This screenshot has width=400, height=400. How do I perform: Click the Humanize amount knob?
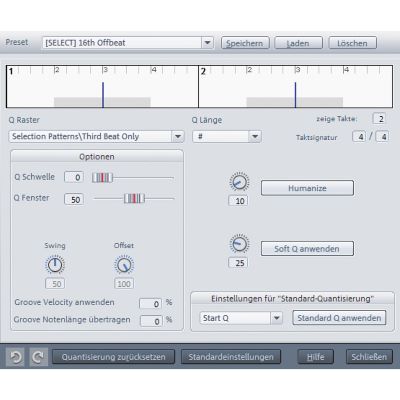[x=239, y=182]
